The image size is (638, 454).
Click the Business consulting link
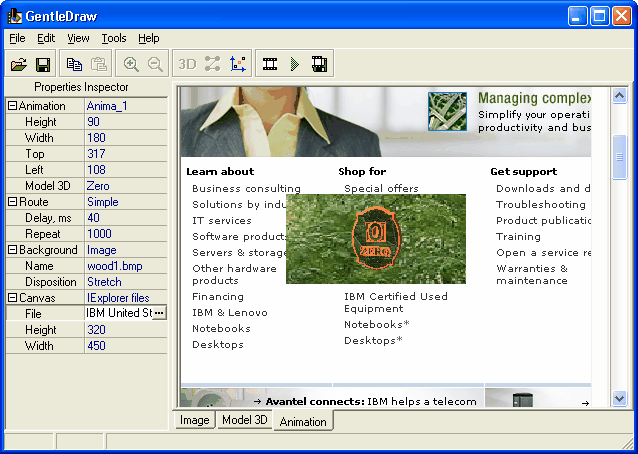click(x=246, y=189)
